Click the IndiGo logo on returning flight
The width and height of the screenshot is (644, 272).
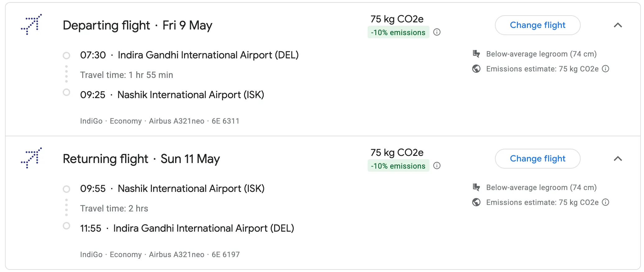point(31,158)
